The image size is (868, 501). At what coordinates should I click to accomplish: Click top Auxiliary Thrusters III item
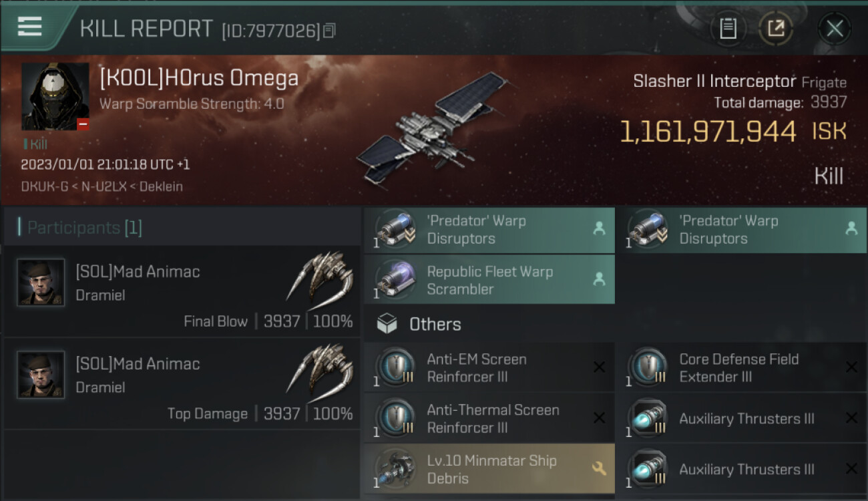point(741,418)
